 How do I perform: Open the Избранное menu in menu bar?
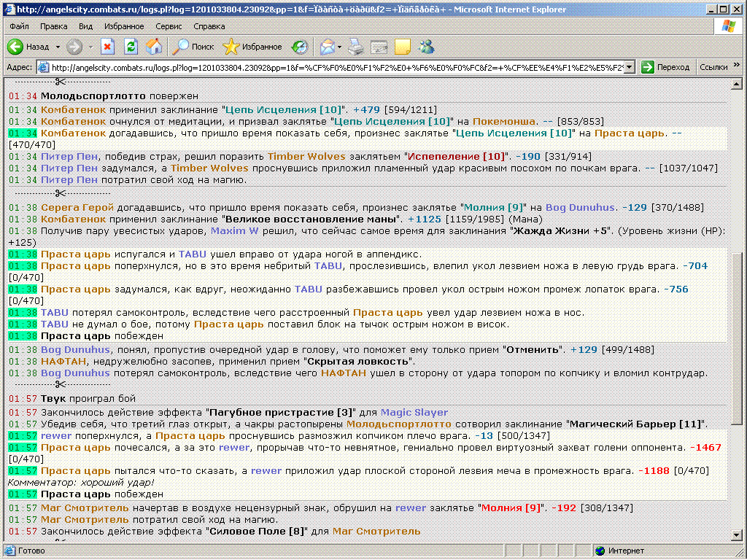click(124, 26)
